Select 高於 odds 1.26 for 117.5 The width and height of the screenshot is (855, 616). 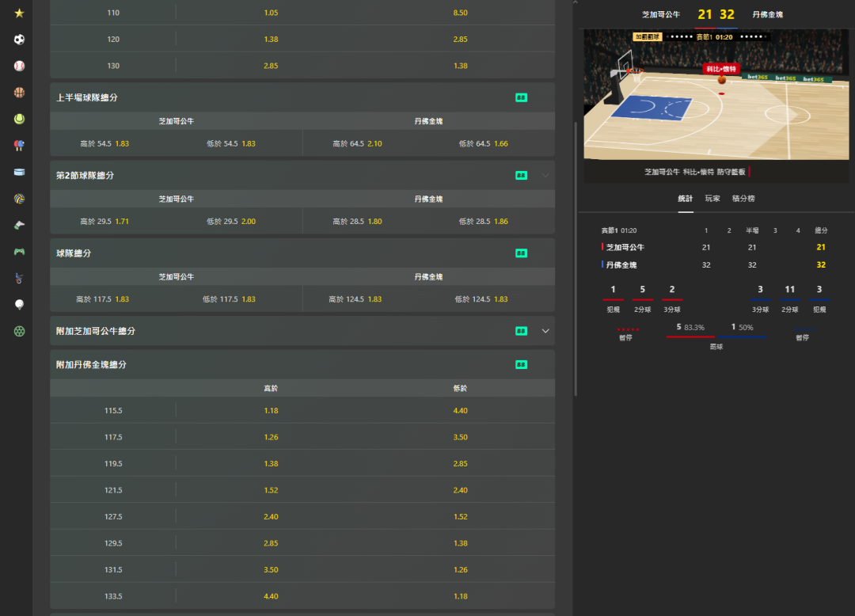pyautogui.click(x=271, y=437)
